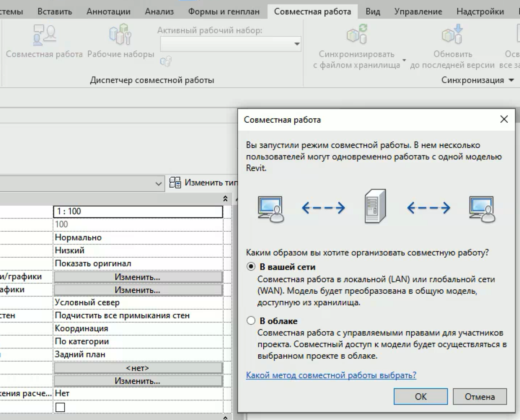The image size is (520, 420).
Task: Click Синхронизировать с файлом хранилища icon
Action: pyautogui.click(x=357, y=34)
